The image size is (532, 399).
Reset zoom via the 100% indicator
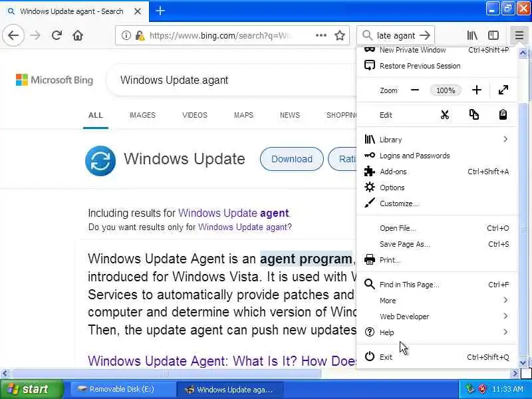coord(446,90)
